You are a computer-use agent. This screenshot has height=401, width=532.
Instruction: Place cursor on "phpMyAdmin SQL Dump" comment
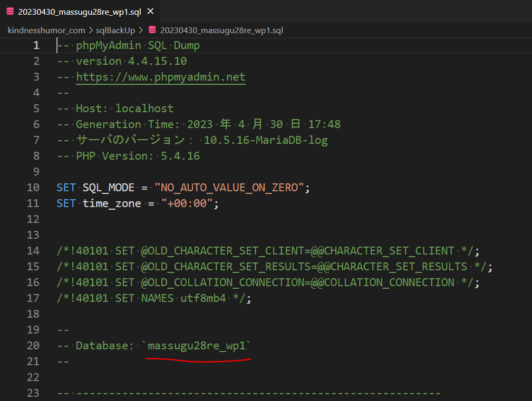[138, 45]
